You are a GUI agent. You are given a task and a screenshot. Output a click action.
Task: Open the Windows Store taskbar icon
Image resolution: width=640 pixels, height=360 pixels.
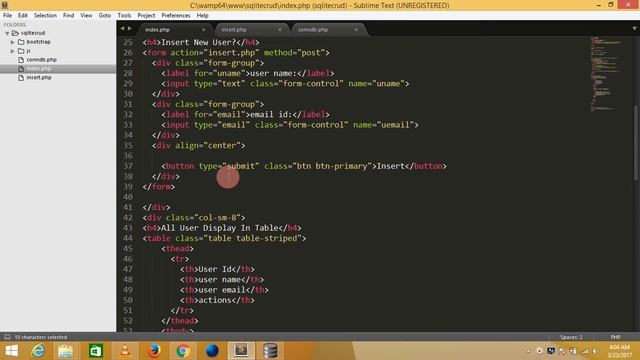click(x=96, y=351)
